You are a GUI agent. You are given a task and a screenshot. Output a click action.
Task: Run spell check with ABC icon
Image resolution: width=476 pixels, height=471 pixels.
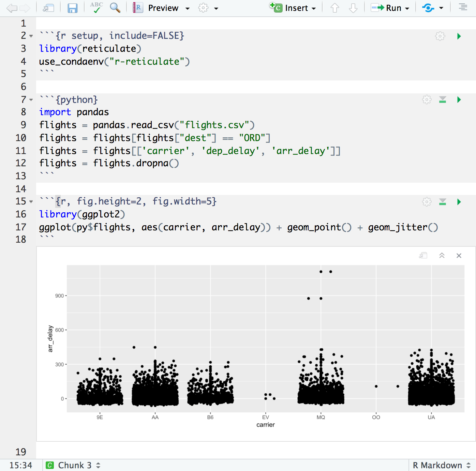point(96,7)
